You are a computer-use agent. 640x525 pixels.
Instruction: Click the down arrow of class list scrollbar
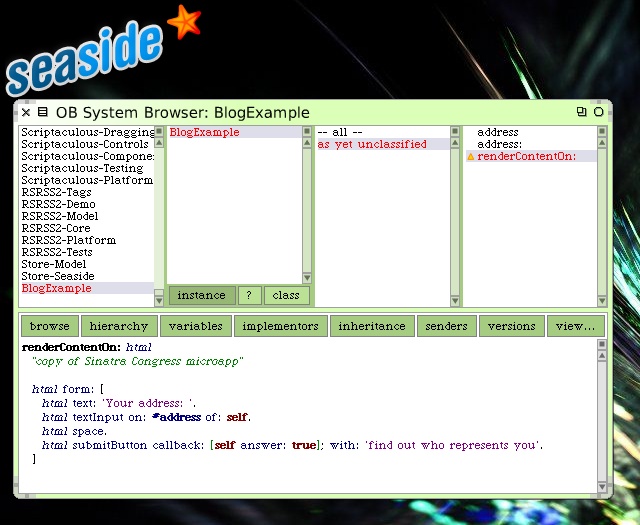point(307,278)
